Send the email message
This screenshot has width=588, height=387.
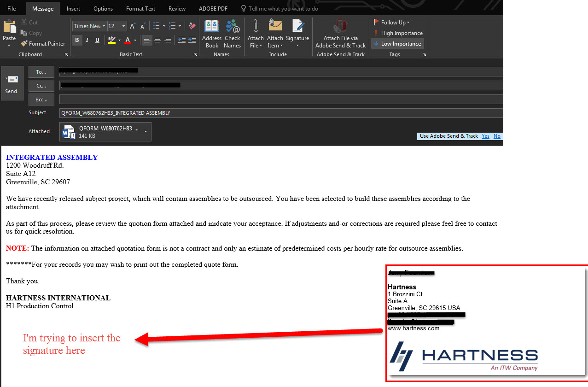coord(12,83)
